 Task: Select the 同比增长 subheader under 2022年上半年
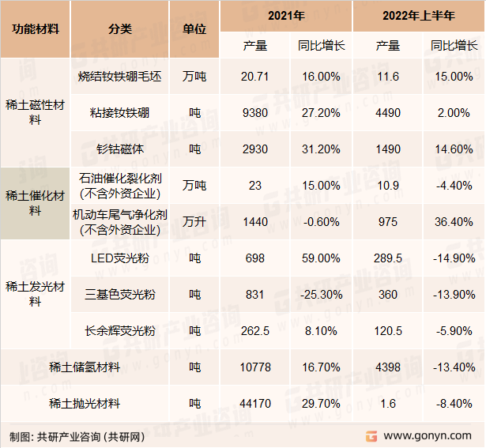(454, 46)
